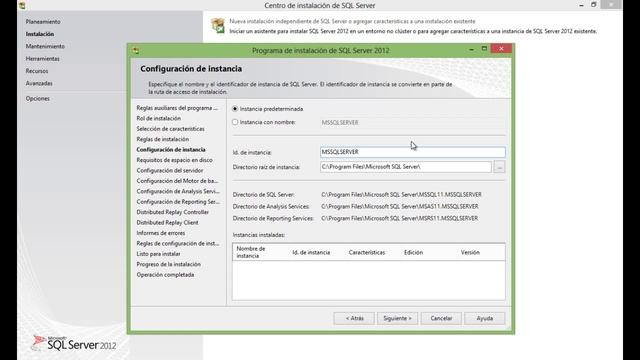Select the Listo para instalar step
This screenshot has height=360, width=640.
(x=158, y=254)
